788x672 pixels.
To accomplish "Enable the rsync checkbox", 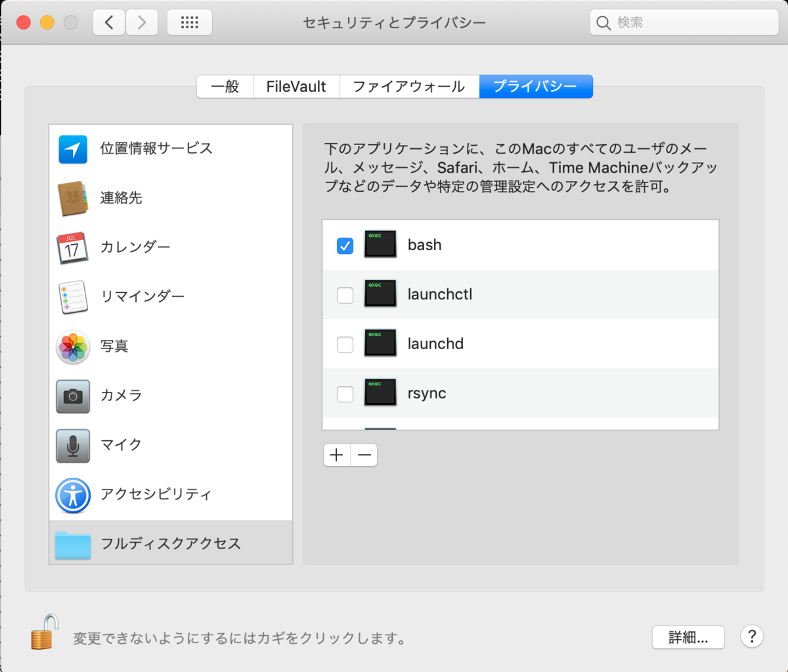I will [x=345, y=394].
